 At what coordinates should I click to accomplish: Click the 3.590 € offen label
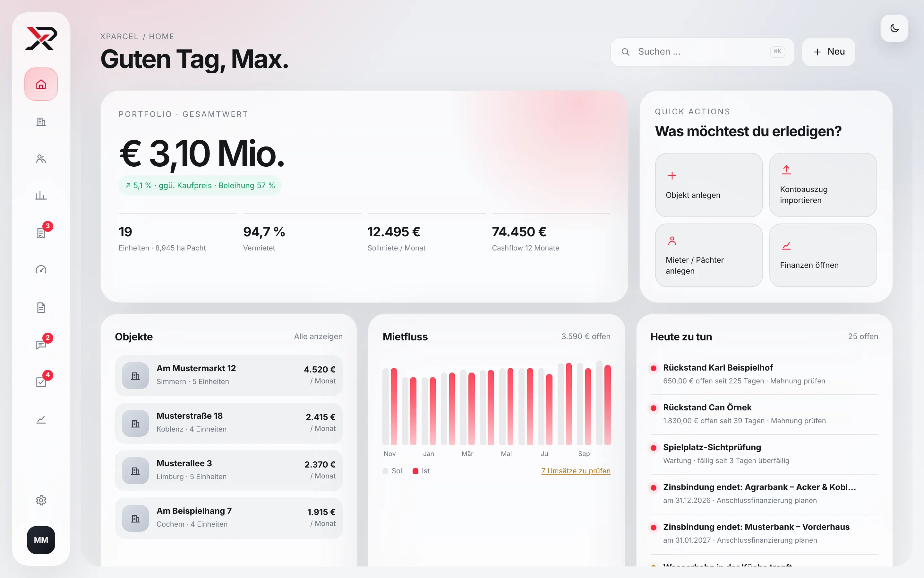point(586,337)
